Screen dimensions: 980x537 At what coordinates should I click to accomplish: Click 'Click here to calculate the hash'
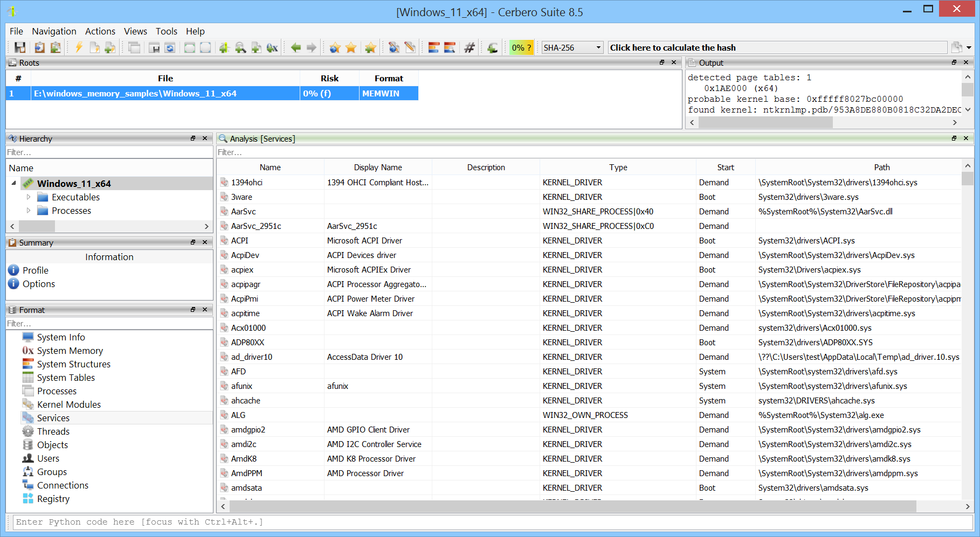(x=777, y=47)
